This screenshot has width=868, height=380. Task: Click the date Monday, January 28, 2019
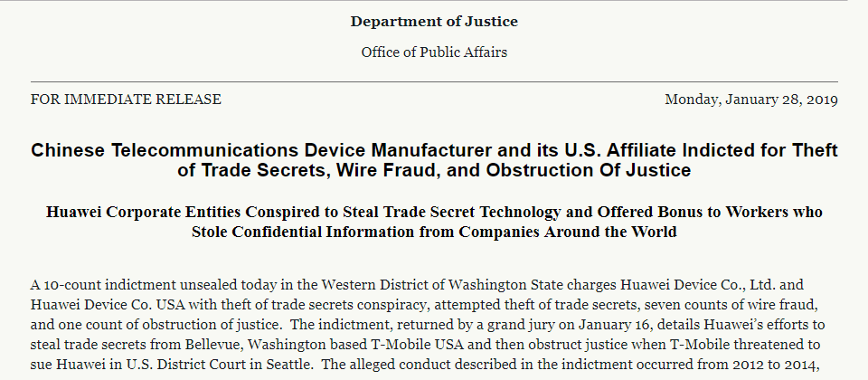[x=751, y=100]
